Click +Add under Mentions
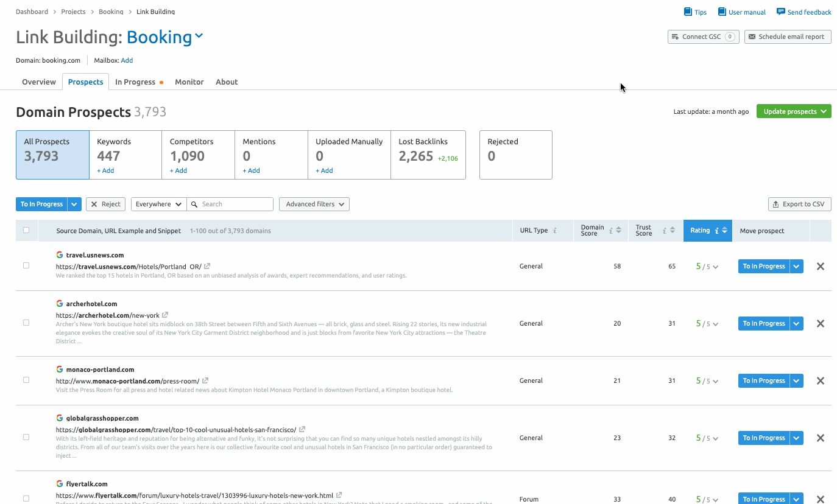Image resolution: width=837 pixels, height=504 pixels. [251, 170]
